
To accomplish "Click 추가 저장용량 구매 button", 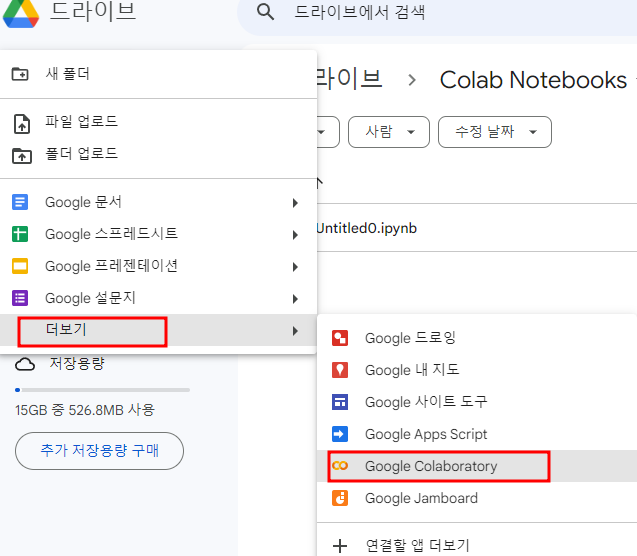I will [100, 451].
